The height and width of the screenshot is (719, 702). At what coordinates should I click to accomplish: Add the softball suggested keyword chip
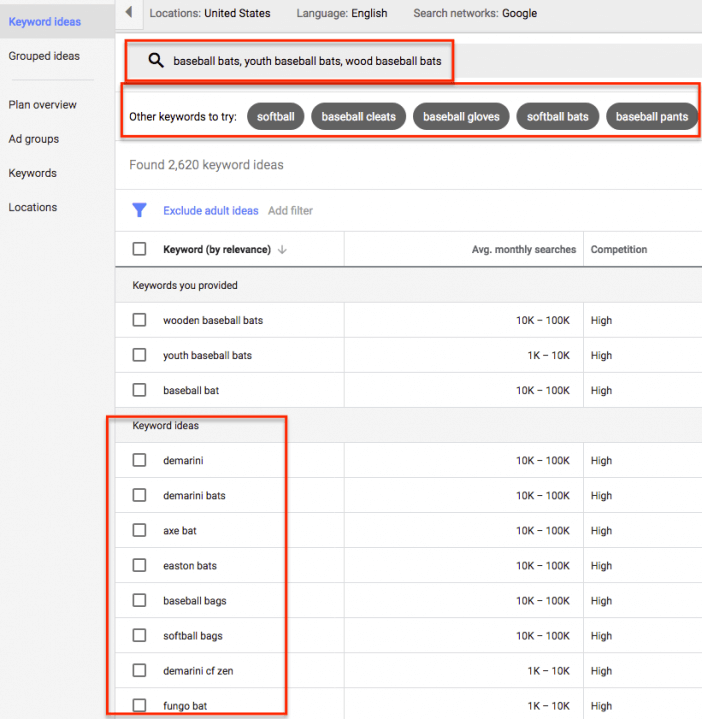click(x=276, y=116)
